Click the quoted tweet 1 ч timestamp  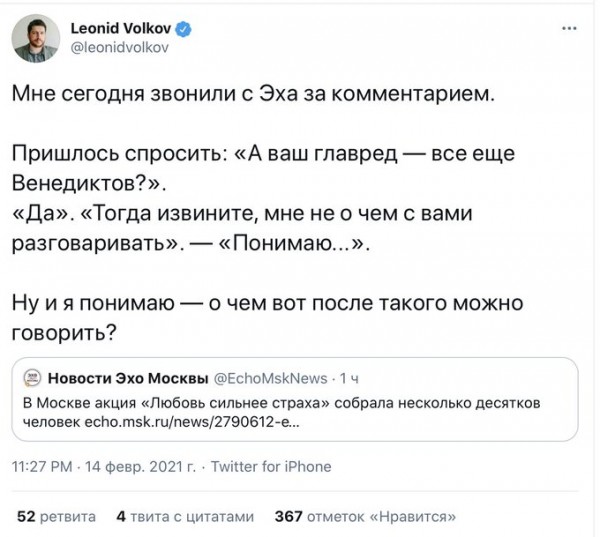point(349,378)
